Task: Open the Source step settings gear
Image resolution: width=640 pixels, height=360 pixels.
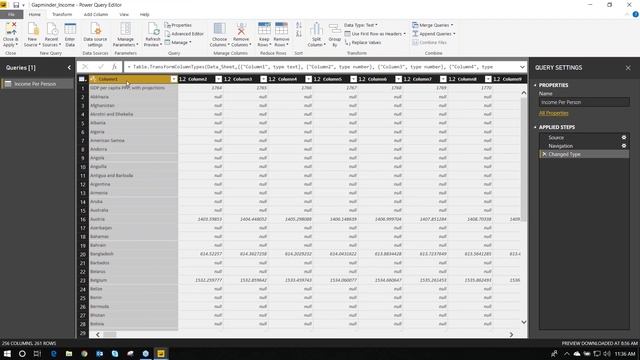Action: pos(624,138)
